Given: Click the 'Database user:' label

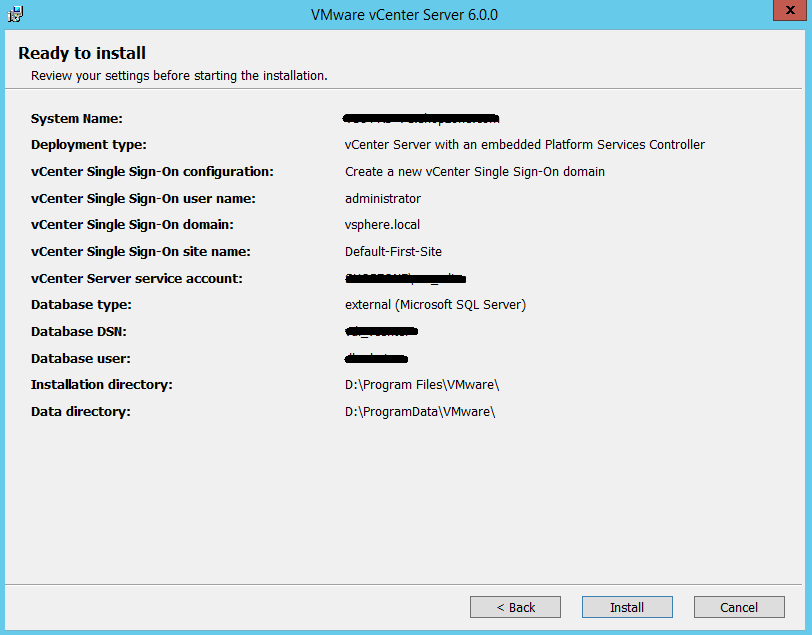Looking at the screenshot, I should tap(80, 358).
